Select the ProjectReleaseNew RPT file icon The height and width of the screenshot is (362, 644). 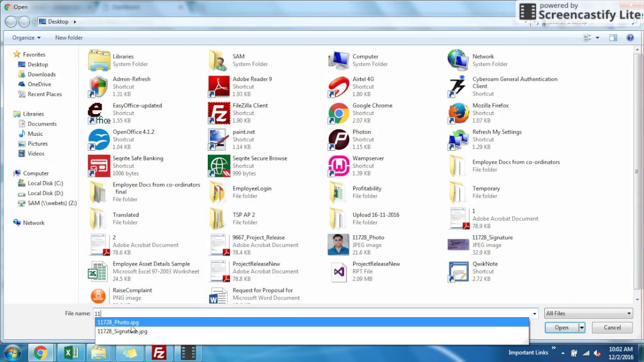339,271
